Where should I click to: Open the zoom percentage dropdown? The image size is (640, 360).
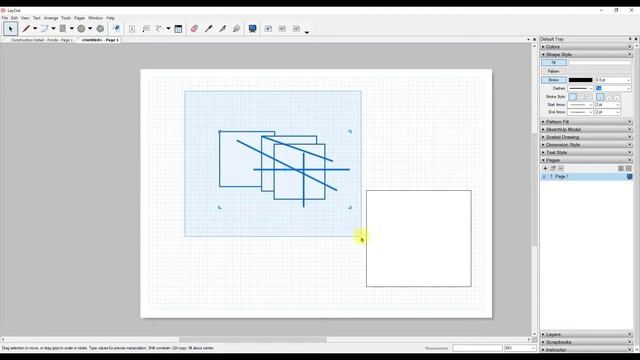533,348
